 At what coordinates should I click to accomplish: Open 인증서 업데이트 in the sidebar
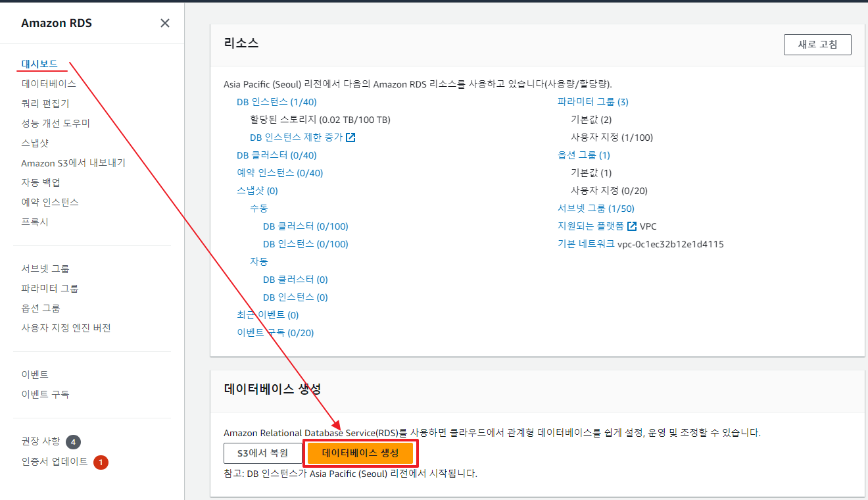point(55,461)
